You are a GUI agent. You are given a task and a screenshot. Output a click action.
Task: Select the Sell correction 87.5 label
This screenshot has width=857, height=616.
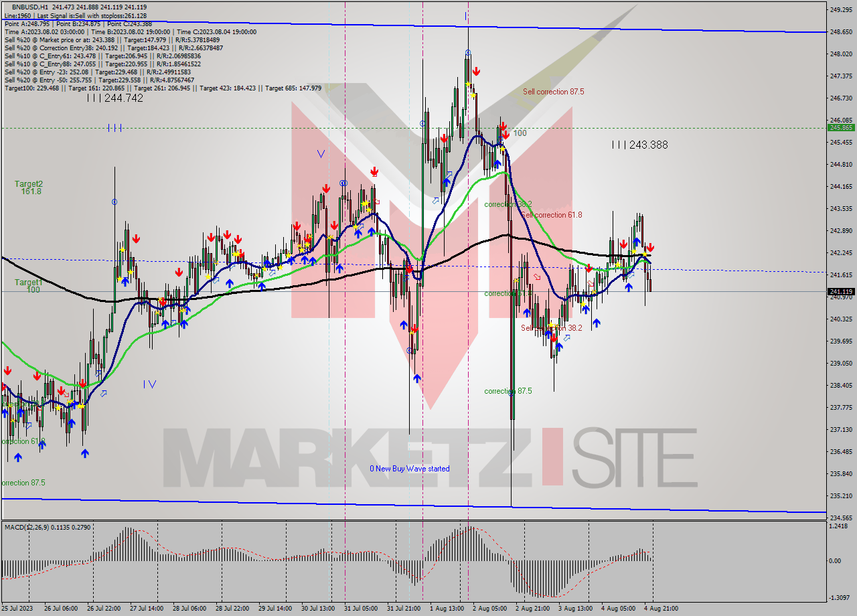coord(553,92)
